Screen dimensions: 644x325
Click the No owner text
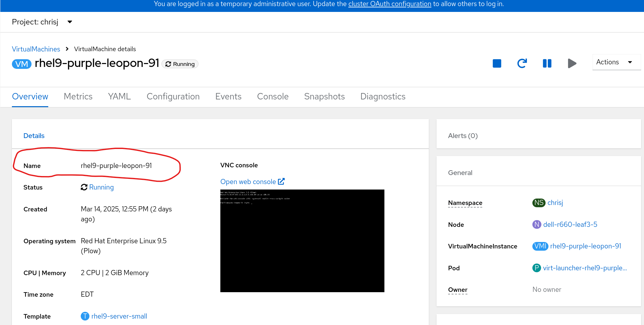pyautogui.click(x=547, y=290)
